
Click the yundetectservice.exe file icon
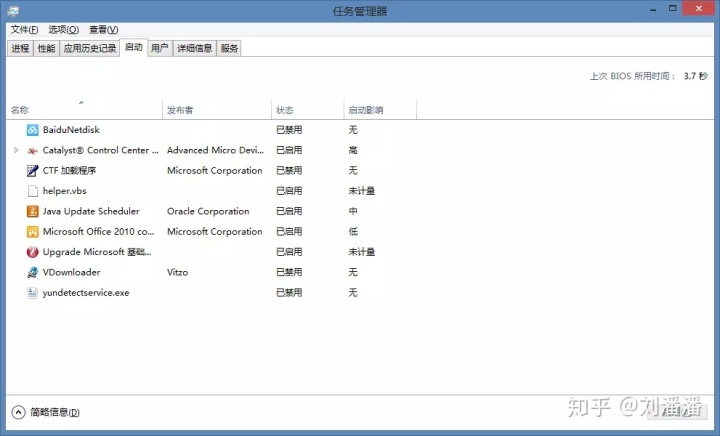pos(33,293)
